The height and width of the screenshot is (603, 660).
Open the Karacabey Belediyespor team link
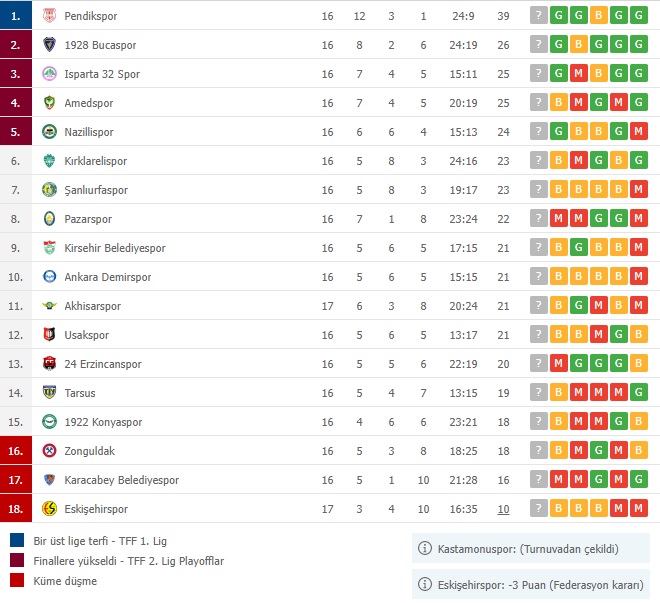tap(121, 480)
